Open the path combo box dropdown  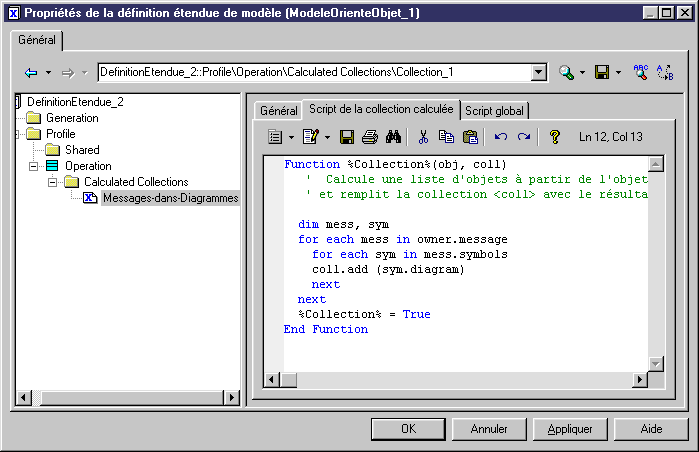[539, 72]
